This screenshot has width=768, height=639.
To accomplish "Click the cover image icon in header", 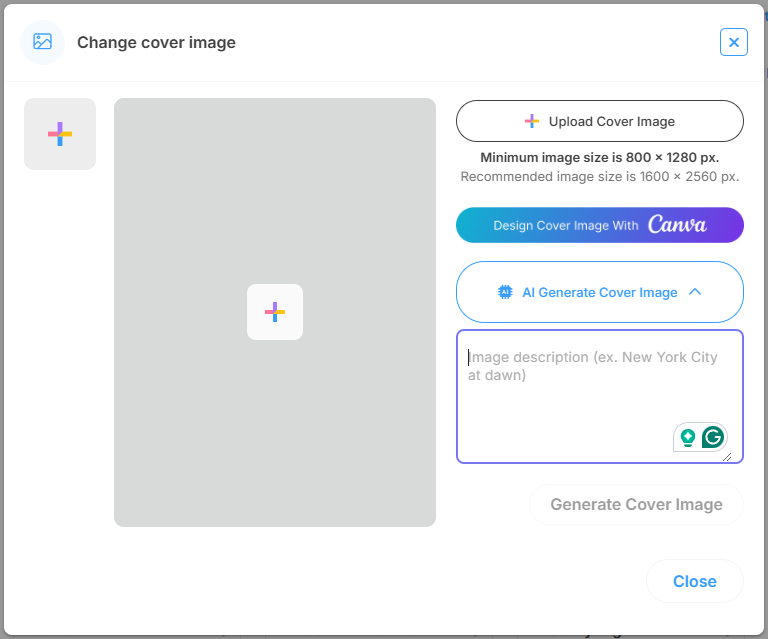I will click(42, 42).
